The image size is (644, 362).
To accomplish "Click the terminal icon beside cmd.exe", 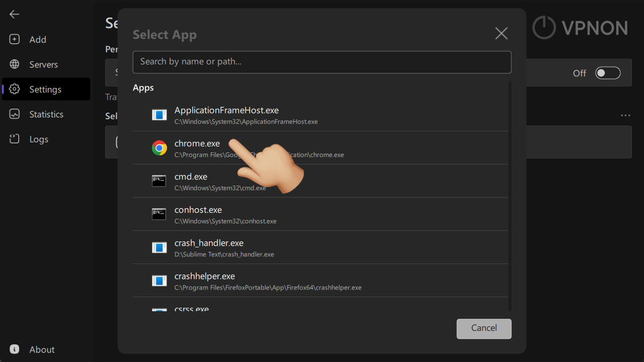I will point(159,180).
